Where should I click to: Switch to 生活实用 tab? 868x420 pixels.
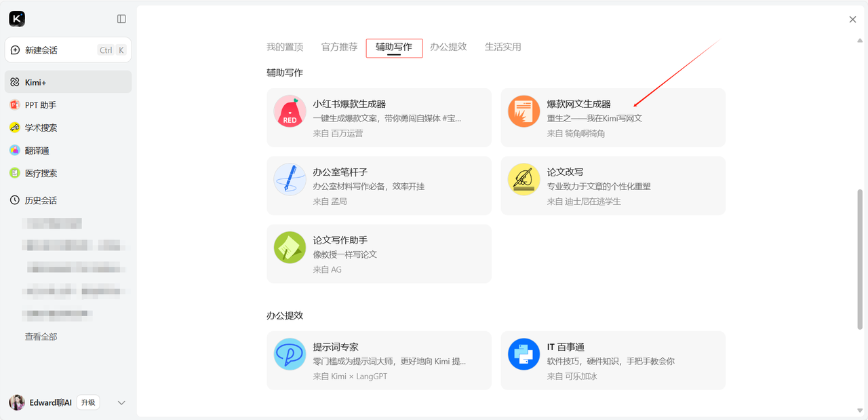[x=503, y=47]
